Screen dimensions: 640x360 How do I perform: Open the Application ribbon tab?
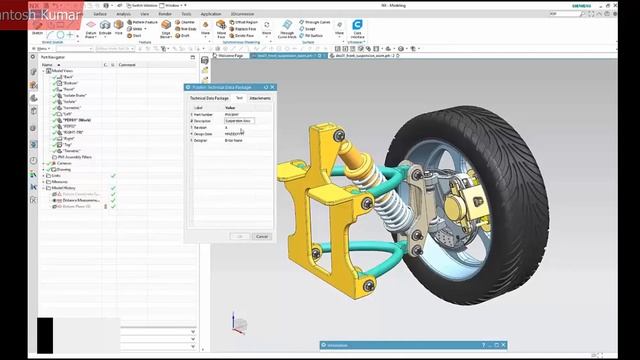tap(211, 14)
